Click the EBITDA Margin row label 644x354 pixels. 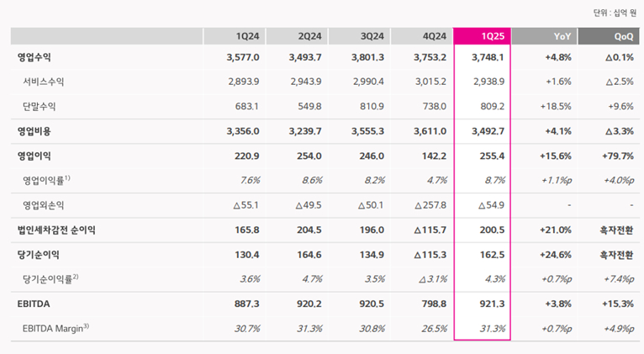tap(55, 328)
